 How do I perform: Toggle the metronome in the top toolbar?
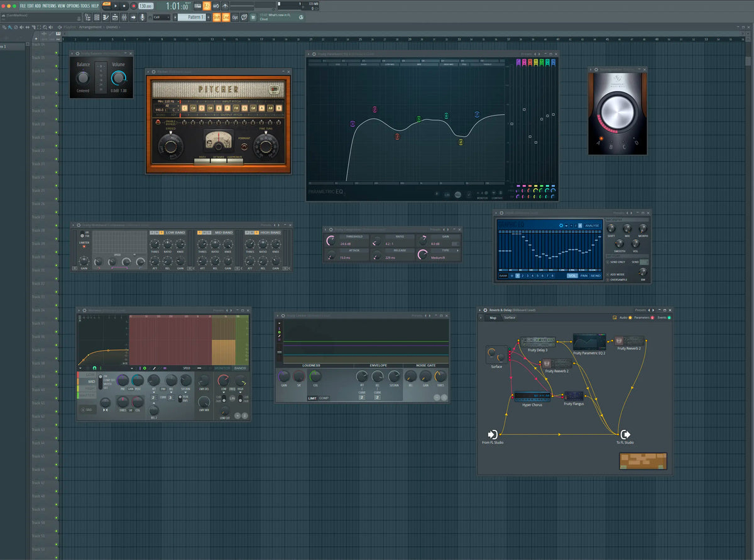point(225,6)
